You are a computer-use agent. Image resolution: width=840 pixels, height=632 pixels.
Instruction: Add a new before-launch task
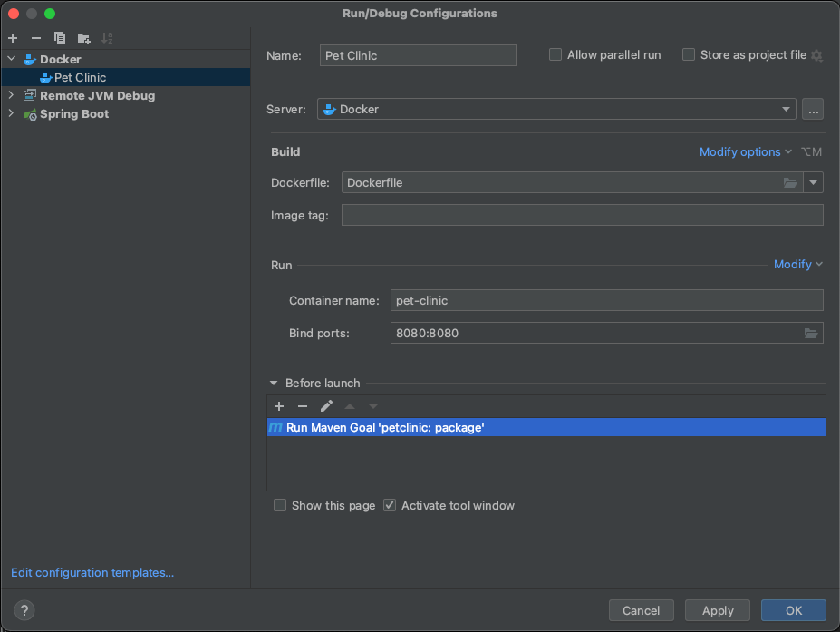click(x=278, y=406)
